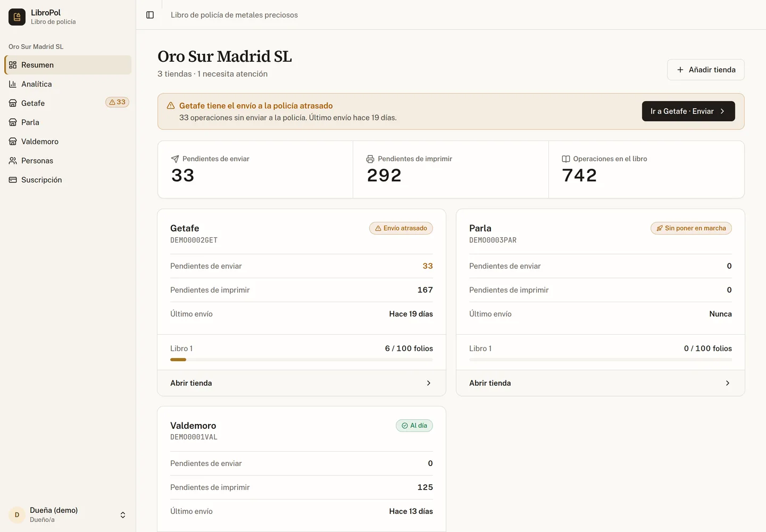
Task: Click the paper plane icon by Pendientes de enviar
Action: (175, 159)
